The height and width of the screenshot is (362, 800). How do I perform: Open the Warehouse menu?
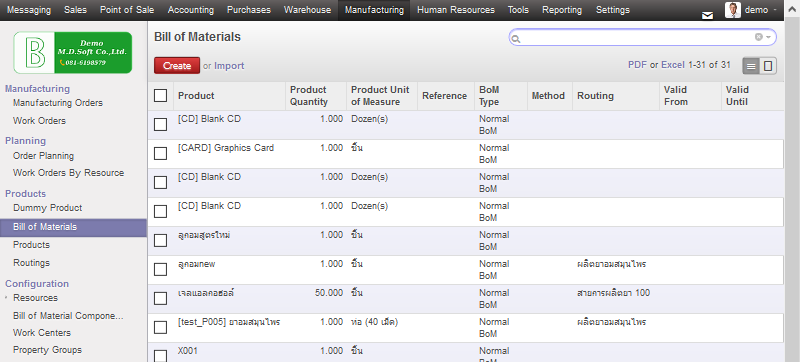pyautogui.click(x=307, y=10)
